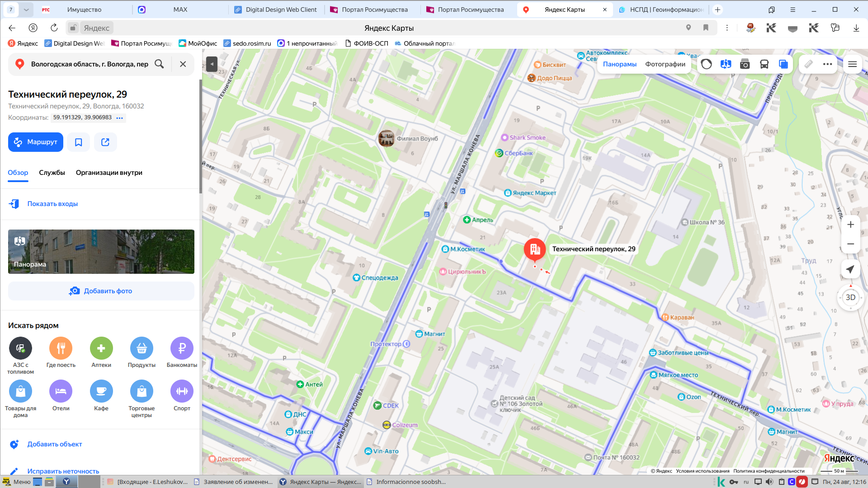Click Показать входы link
The height and width of the screenshot is (488, 868).
pos(52,204)
